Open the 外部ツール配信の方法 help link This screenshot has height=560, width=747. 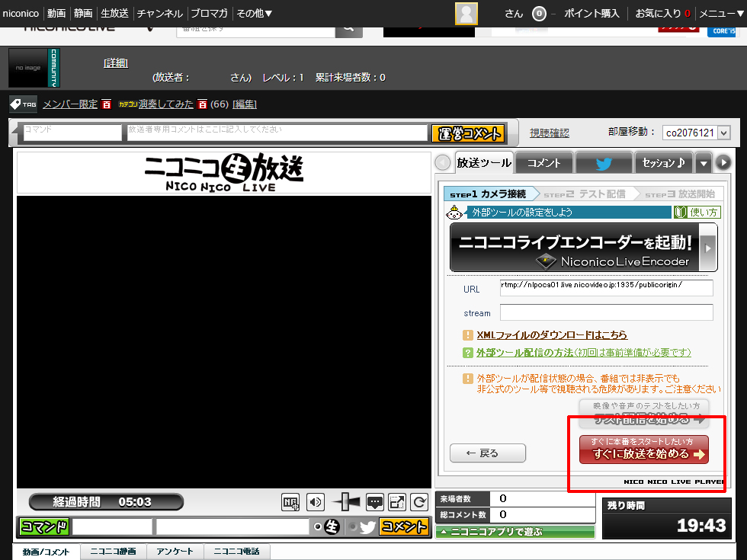584,352
